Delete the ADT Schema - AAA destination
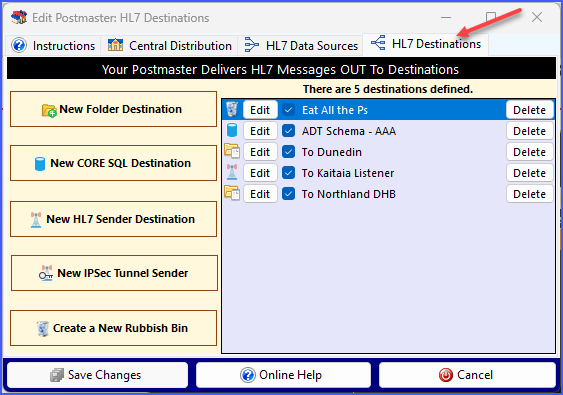Image resolution: width=563 pixels, height=395 pixels. click(530, 131)
